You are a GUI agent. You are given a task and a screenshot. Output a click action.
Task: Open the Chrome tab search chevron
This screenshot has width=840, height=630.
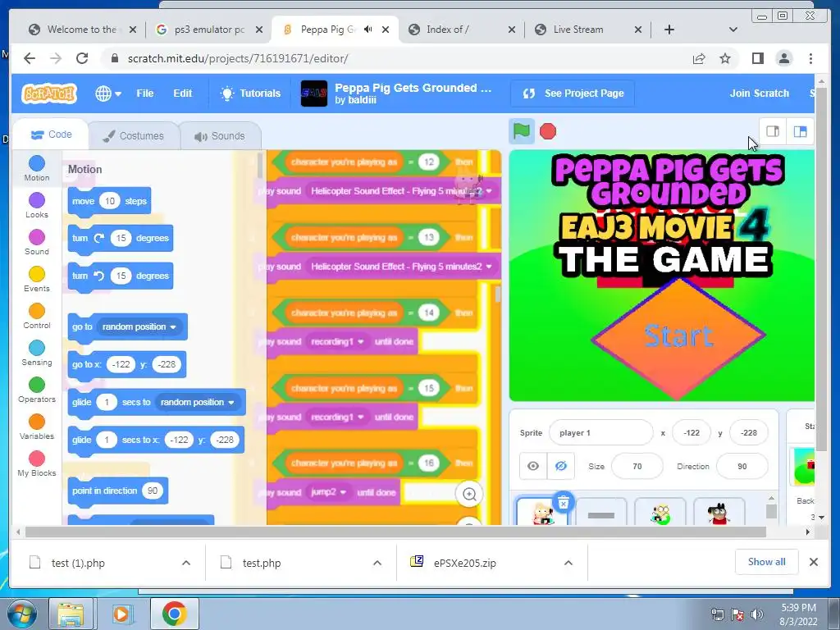point(733,30)
